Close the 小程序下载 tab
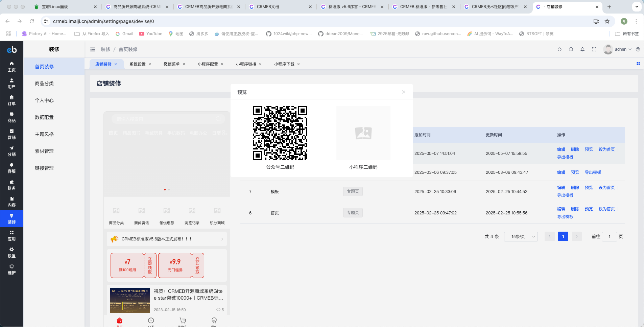The height and width of the screenshot is (327, 644). pos(299,64)
